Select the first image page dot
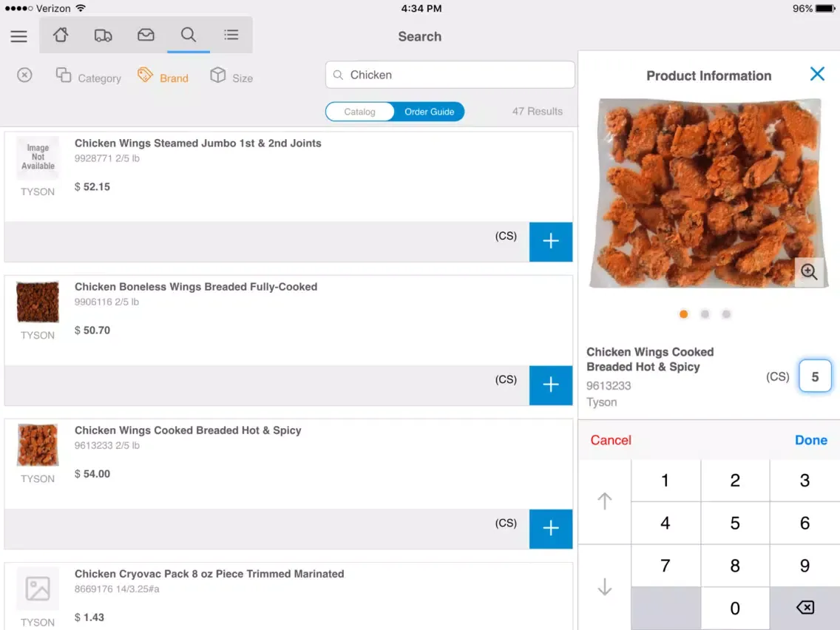This screenshot has width=840, height=630. (x=683, y=314)
